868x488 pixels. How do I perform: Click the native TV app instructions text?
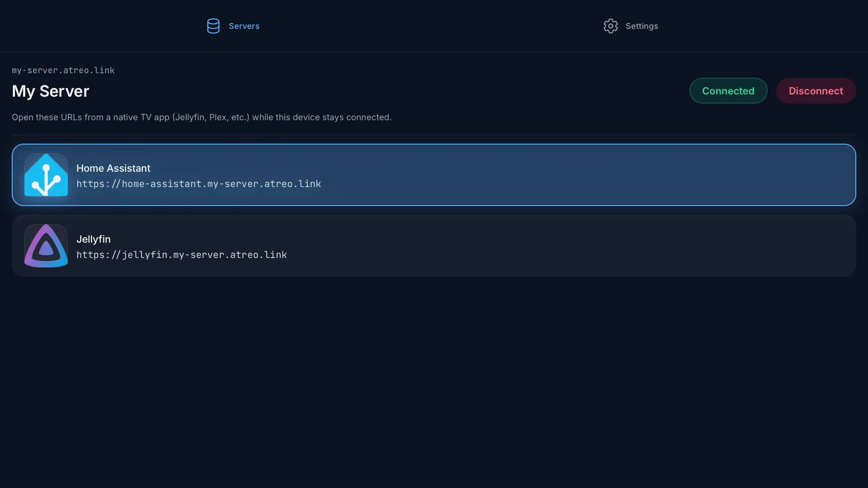coord(202,117)
